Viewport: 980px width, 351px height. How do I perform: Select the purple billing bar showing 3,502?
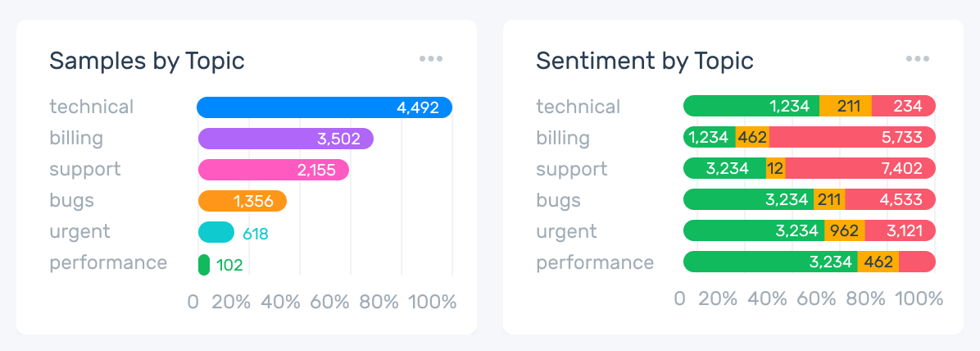point(285,139)
